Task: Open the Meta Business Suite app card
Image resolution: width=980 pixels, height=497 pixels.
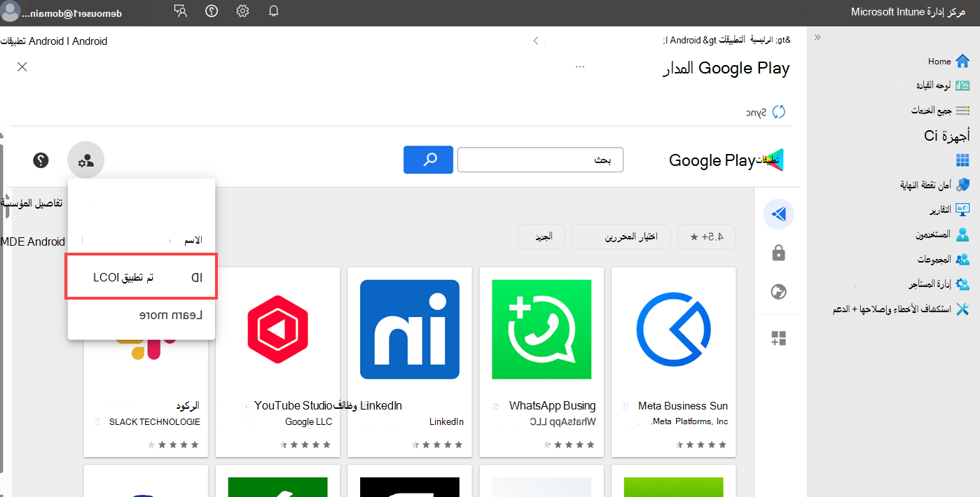Action: (x=673, y=361)
